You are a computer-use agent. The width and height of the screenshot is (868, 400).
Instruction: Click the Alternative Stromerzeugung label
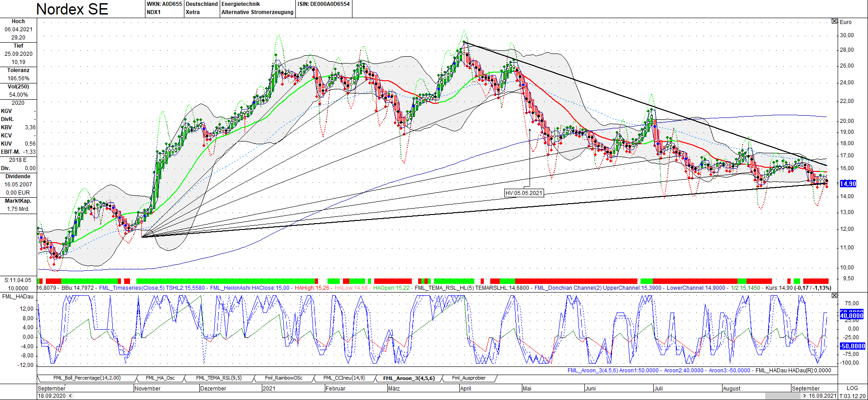pos(257,12)
